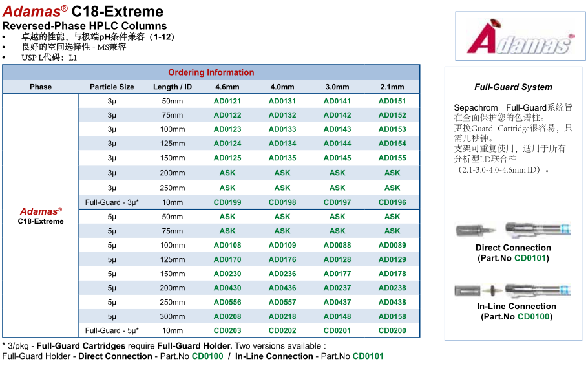Select part number AD0132

tap(282, 115)
